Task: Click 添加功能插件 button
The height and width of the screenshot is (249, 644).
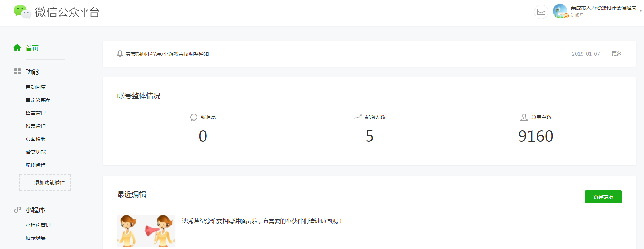Action: [45, 182]
